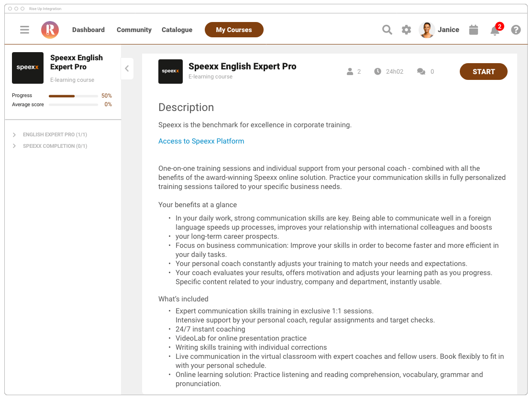
Task: Click the 0% average score value
Action: (108, 104)
